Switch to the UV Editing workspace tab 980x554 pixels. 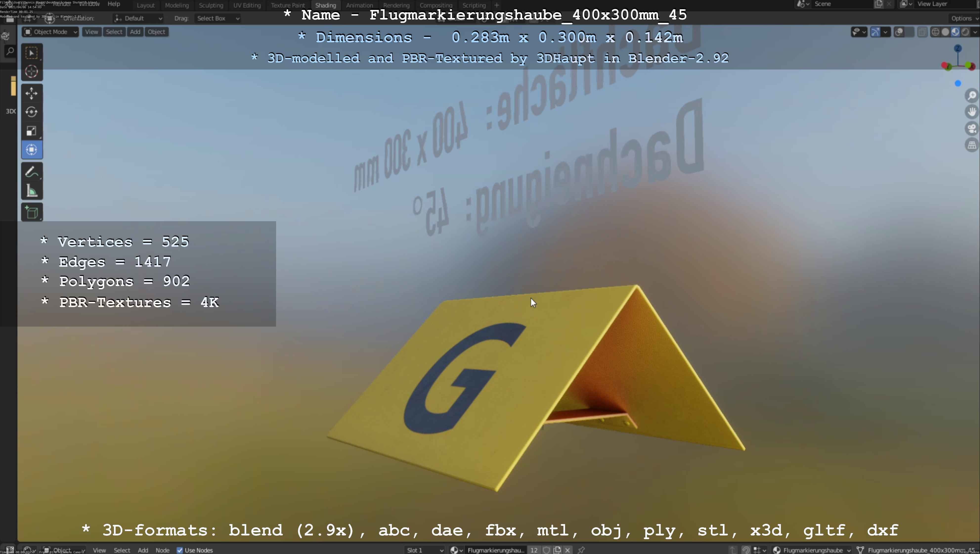click(247, 5)
